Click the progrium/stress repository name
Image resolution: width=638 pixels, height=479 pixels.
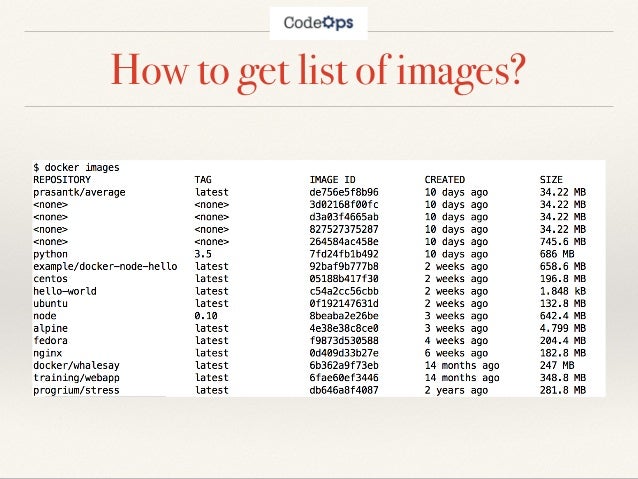(x=76, y=390)
